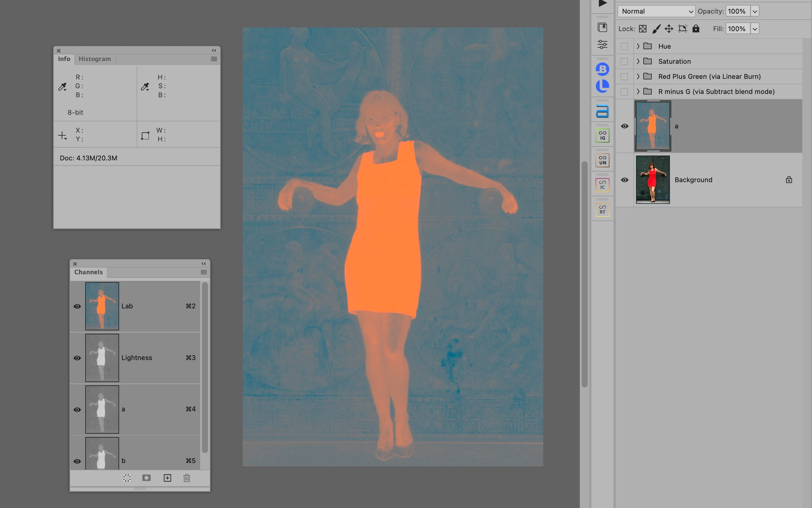Select the R minus G layer group
Image resolution: width=812 pixels, height=508 pixels.
(716, 92)
